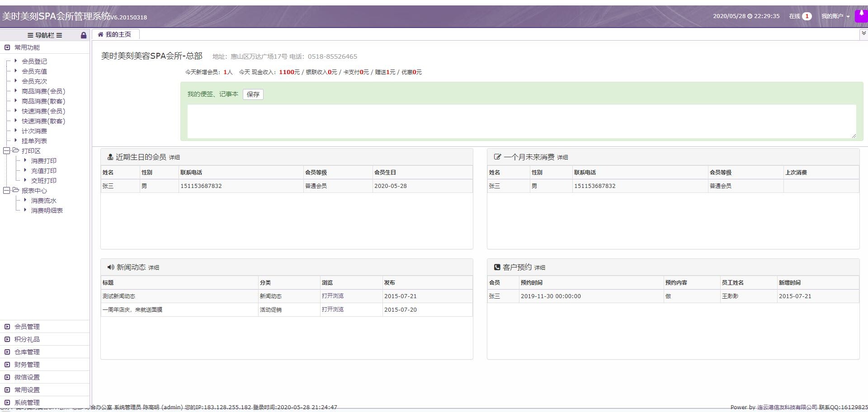Image resolution: width=868 pixels, height=412 pixels.
Task: Open 会员充次 in the navigation tree
Action: tap(34, 81)
